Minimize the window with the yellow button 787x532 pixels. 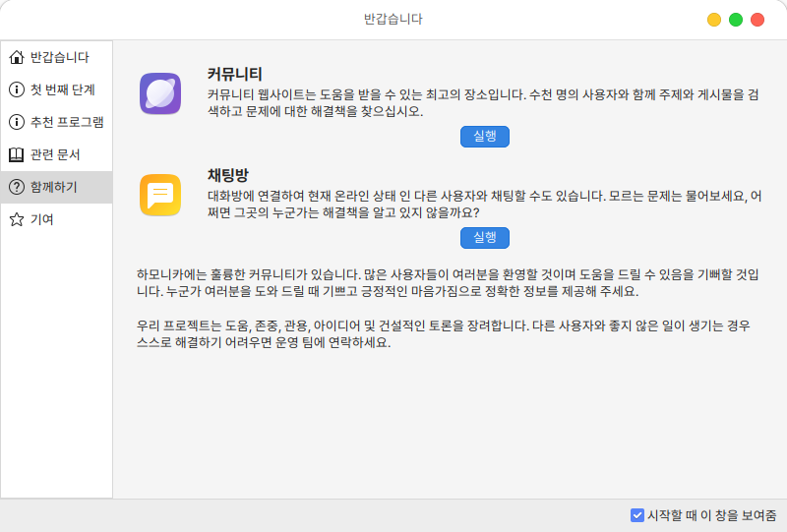click(x=714, y=20)
